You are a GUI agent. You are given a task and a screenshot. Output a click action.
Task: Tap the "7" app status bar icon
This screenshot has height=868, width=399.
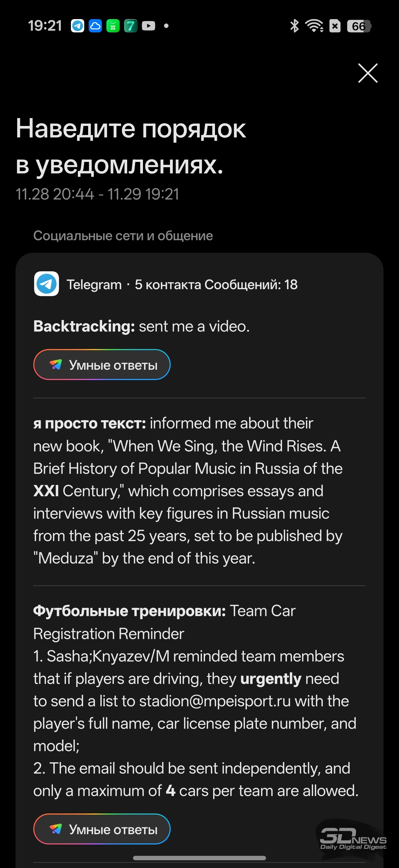[x=131, y=26]
